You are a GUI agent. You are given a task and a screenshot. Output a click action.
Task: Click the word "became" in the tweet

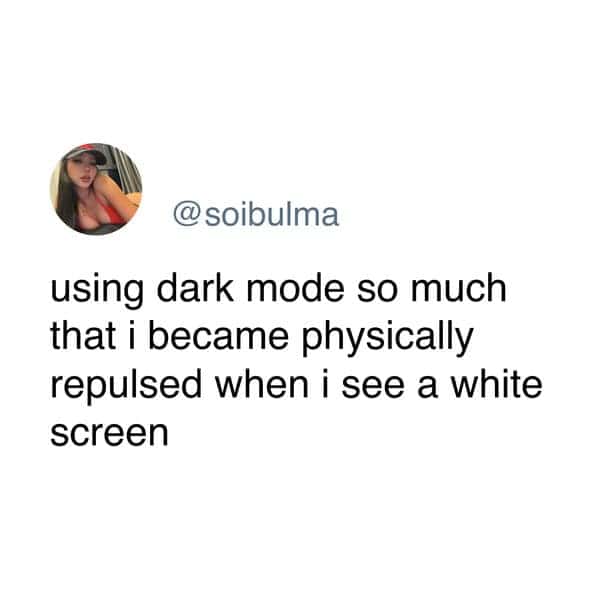[218, 336]
